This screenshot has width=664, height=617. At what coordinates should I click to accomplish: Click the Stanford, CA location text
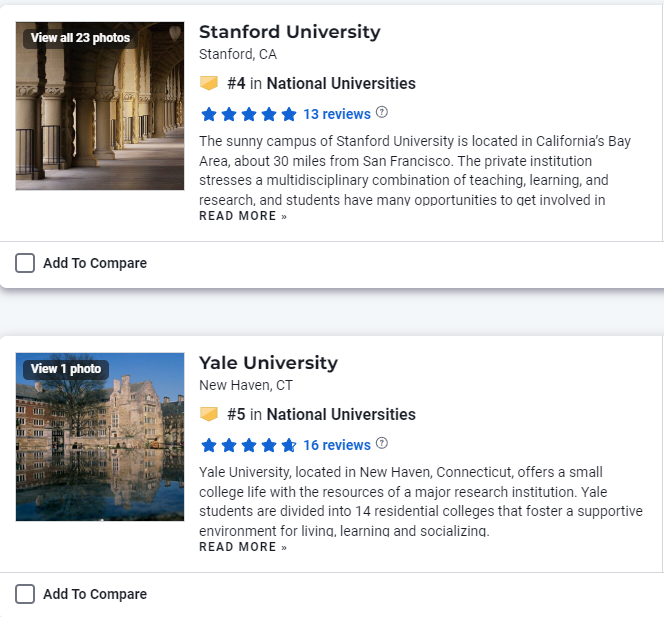click(x=238, y=55)
